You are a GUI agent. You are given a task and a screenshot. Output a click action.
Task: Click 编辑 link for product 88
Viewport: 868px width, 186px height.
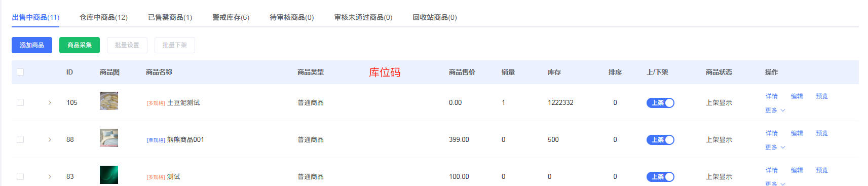coord(797,133)
